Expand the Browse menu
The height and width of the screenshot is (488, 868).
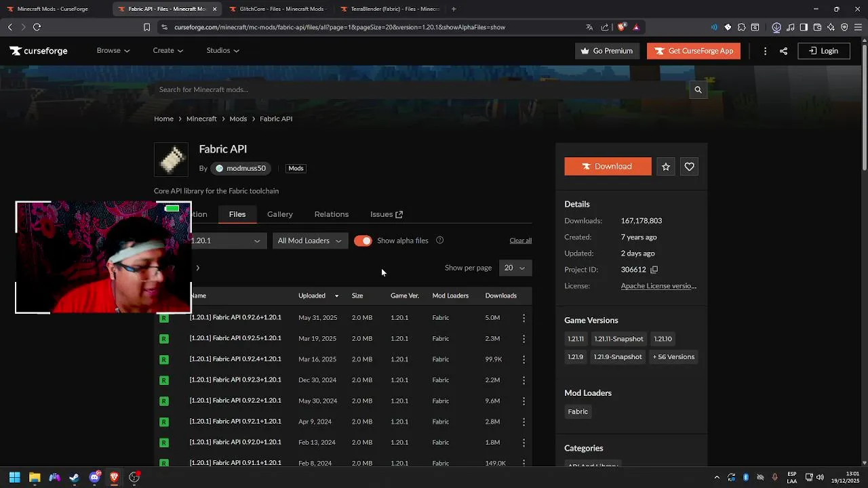click(x=113, y=51)
